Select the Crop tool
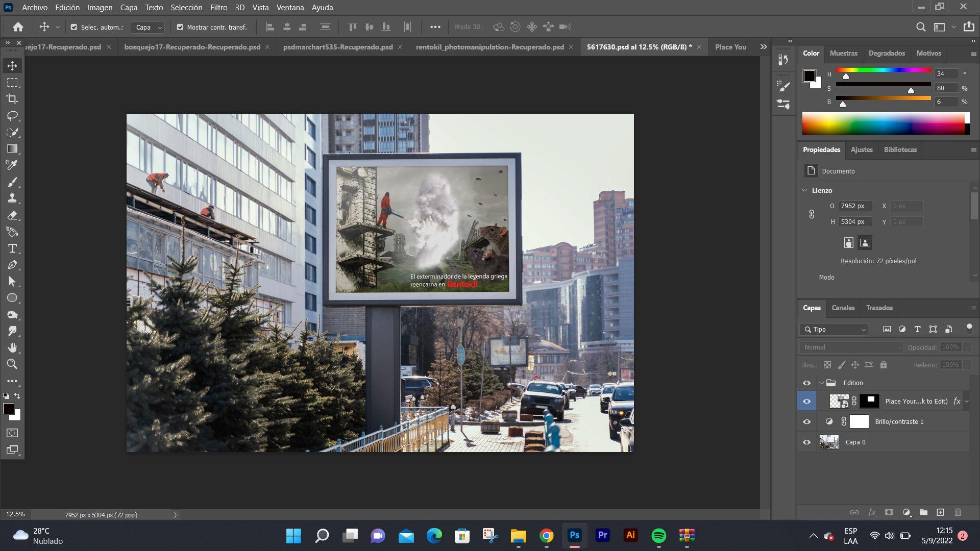 12,99
